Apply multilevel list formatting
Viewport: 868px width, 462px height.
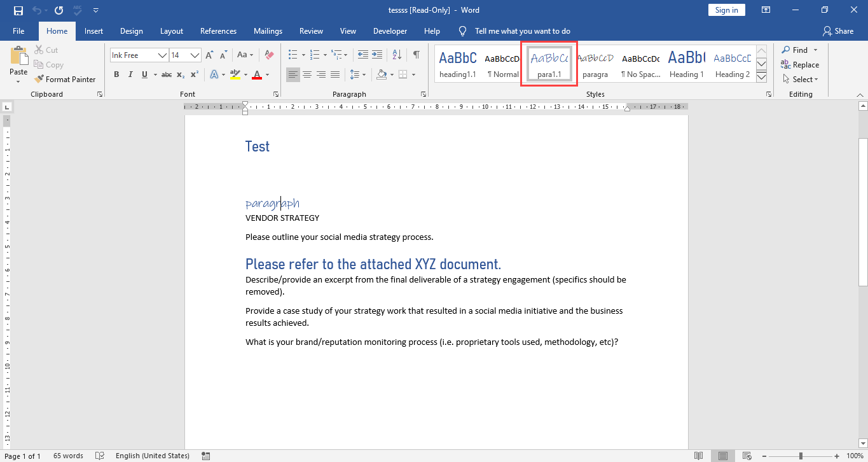tap(336, 55)
